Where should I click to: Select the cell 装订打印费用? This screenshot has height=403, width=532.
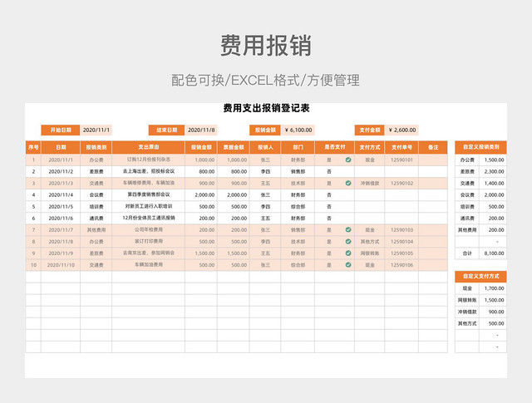(x=148, y=242)
